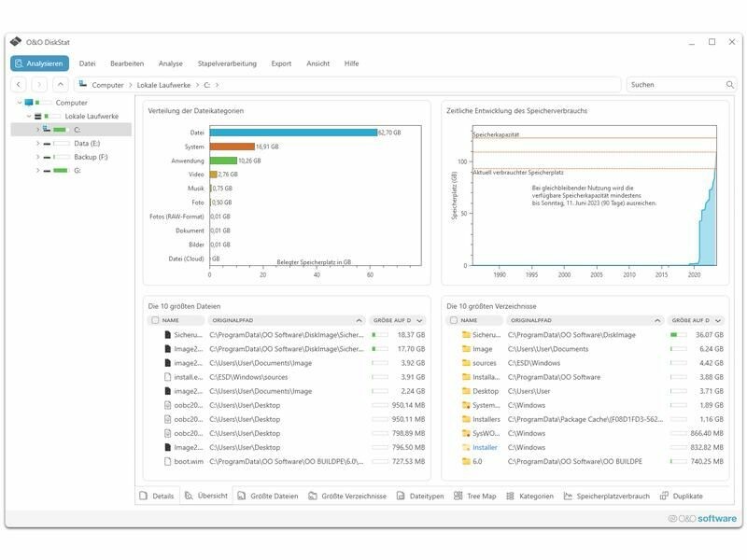This screenshot has width=747, height=560.
Task: Collapse the Computer tree node
Action: click(x=19, y=103)
